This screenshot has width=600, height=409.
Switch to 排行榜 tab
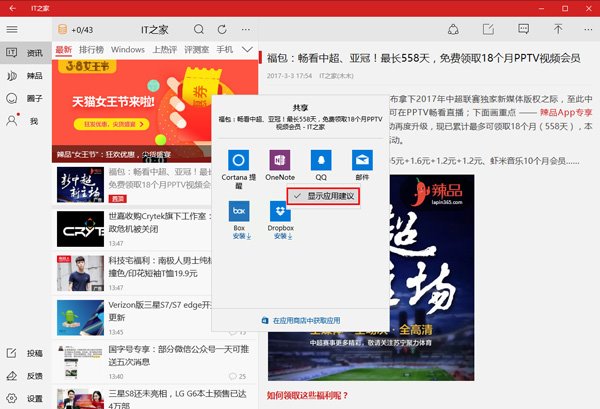click(91, 50)
